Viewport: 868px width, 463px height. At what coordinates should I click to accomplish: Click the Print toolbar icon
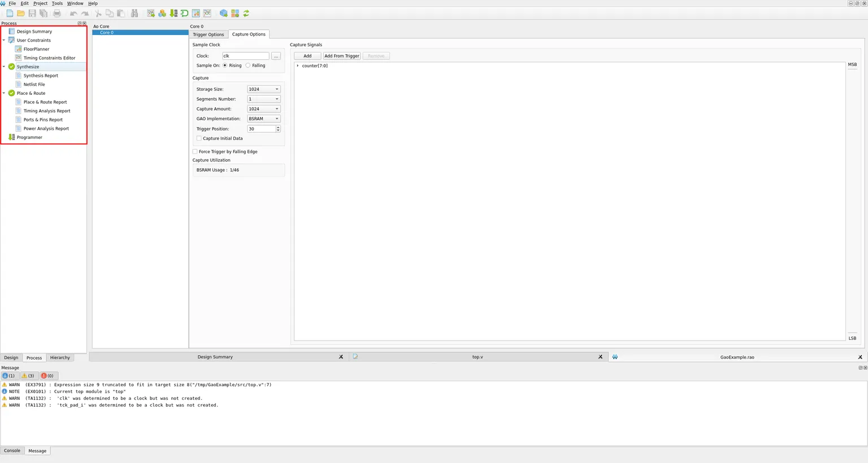(x=57, y=13)
